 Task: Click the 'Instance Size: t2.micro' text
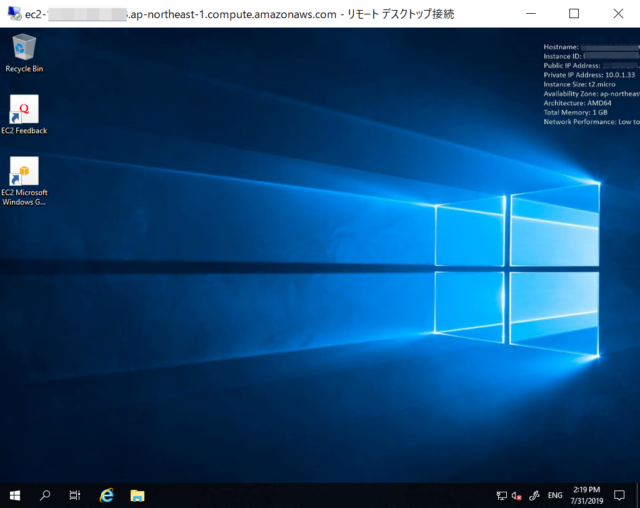[579, 84]
